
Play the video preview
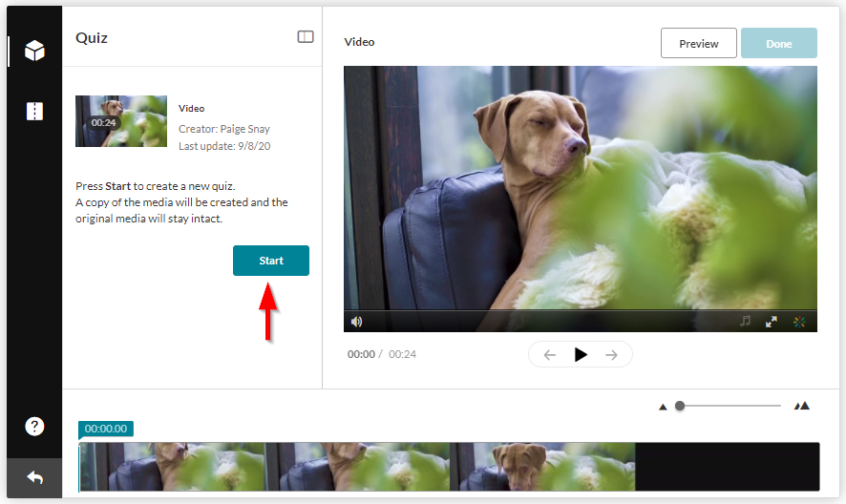coord(581,354)
